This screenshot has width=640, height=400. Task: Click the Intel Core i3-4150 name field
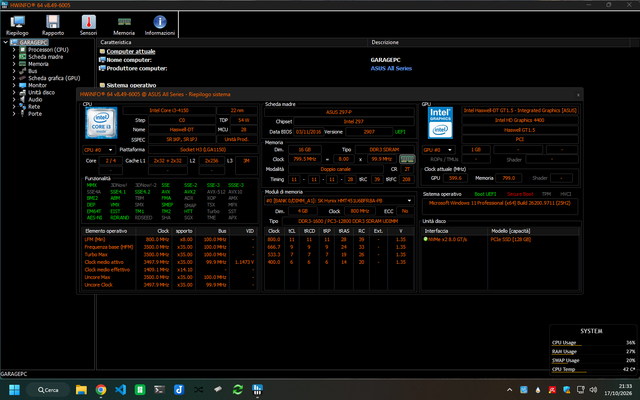click(169, 110)
